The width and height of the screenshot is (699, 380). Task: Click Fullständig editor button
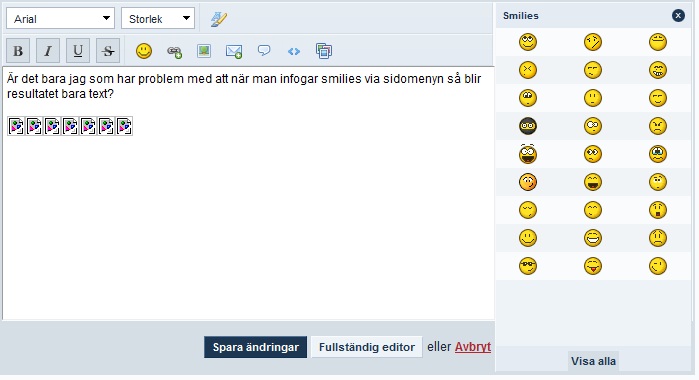(x=367, y=347)
